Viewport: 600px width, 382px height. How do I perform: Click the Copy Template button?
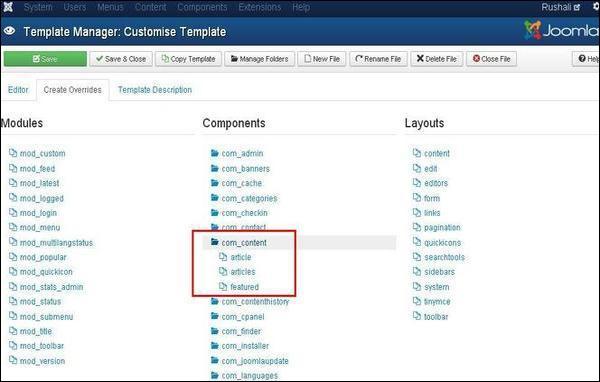(188, 59)
